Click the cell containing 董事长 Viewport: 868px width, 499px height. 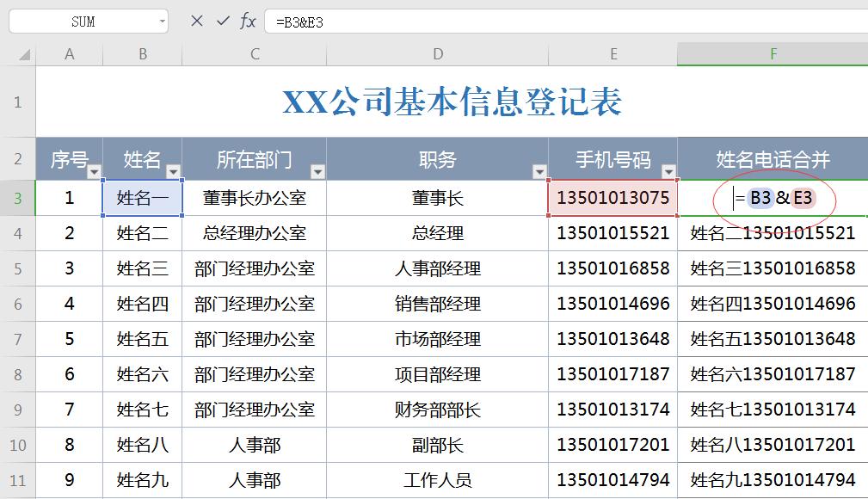(x=437, y=197)
